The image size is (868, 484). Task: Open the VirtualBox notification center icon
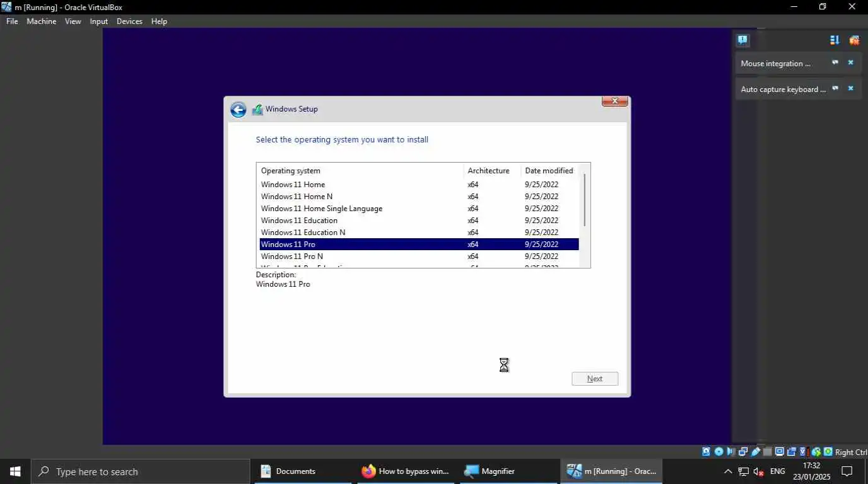(x=742, y=40)
